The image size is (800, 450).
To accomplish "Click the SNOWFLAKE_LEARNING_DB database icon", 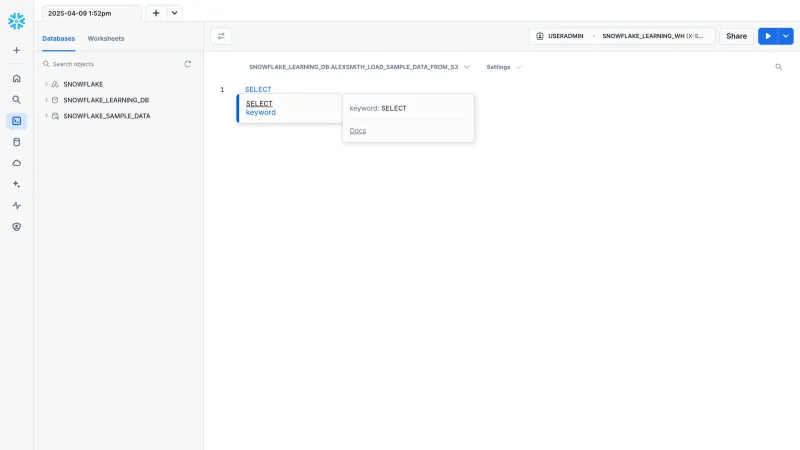I will click(x=55, y=100).
